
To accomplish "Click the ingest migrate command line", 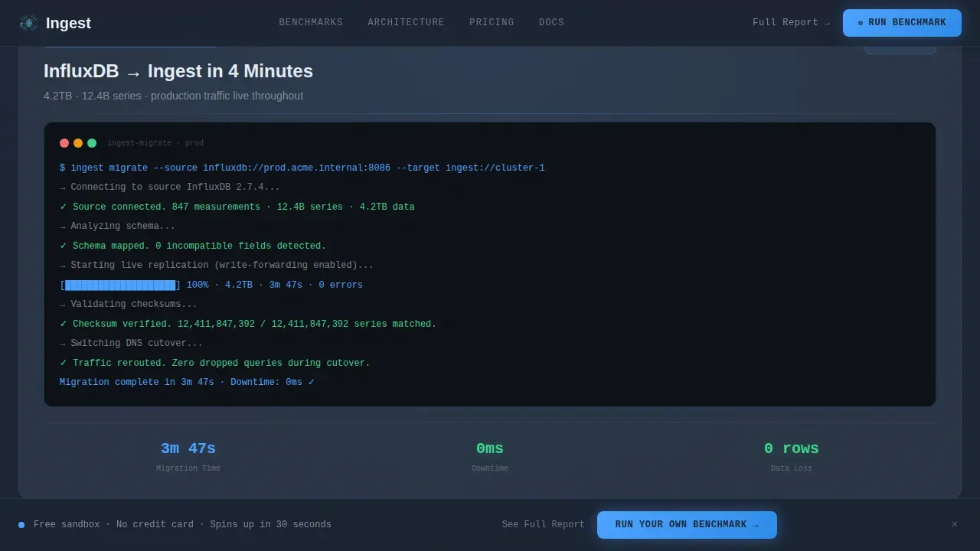I will tap(302, 168).
